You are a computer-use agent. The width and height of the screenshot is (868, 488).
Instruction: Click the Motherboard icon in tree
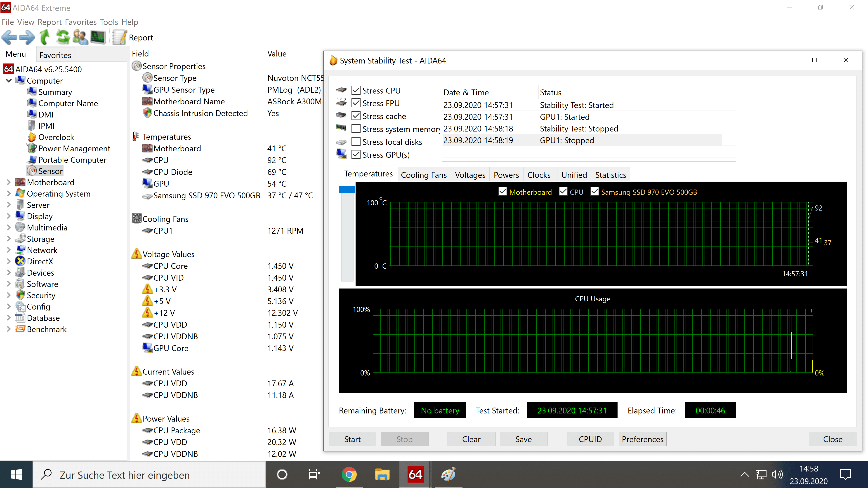click(20, 182)
